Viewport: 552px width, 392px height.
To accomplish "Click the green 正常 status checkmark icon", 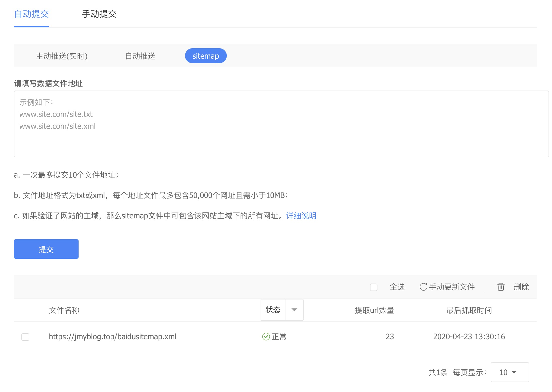I will coord(266,337).
